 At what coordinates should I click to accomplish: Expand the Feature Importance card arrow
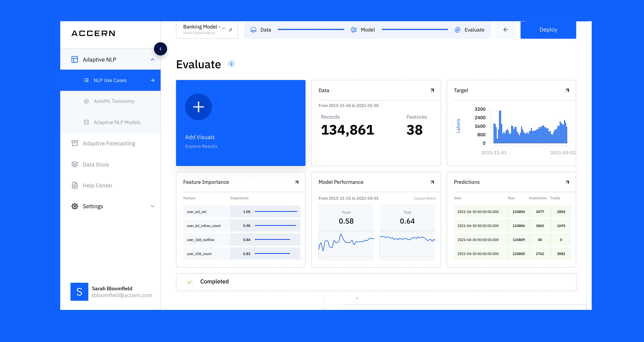pos(297,182)
